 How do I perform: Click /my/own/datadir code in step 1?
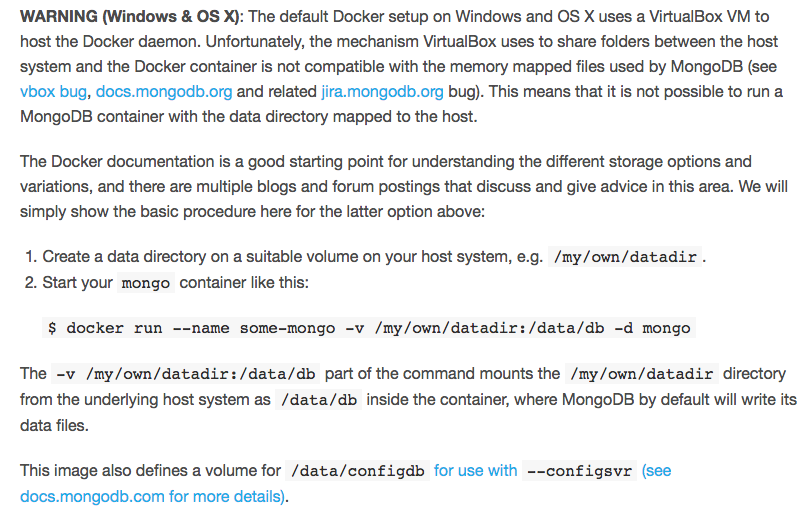click(x=627, y=257)
